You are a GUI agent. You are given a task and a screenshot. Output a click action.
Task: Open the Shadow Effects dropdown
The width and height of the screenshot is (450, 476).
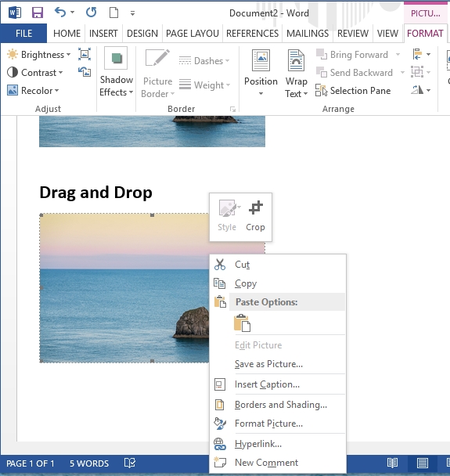pos(116,72)
